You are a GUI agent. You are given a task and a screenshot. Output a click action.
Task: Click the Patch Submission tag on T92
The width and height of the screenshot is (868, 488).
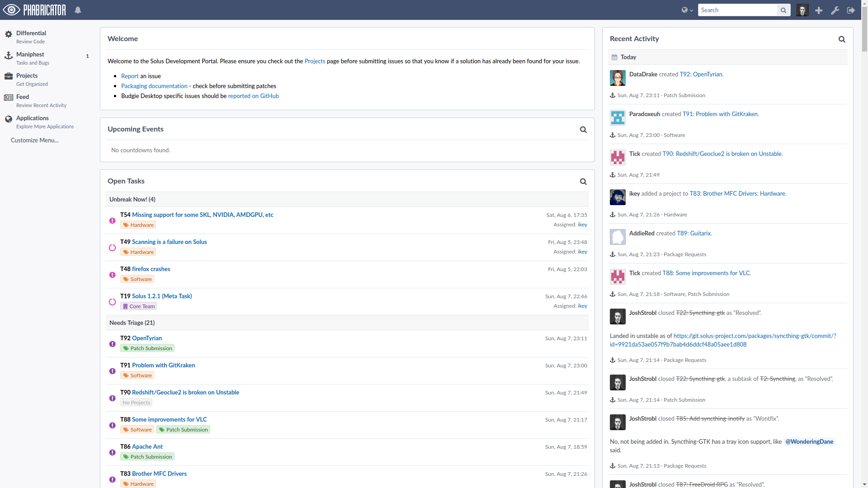147,348
